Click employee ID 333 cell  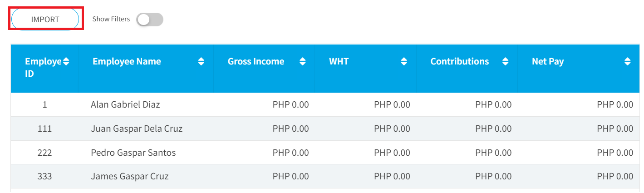(44, 176)
